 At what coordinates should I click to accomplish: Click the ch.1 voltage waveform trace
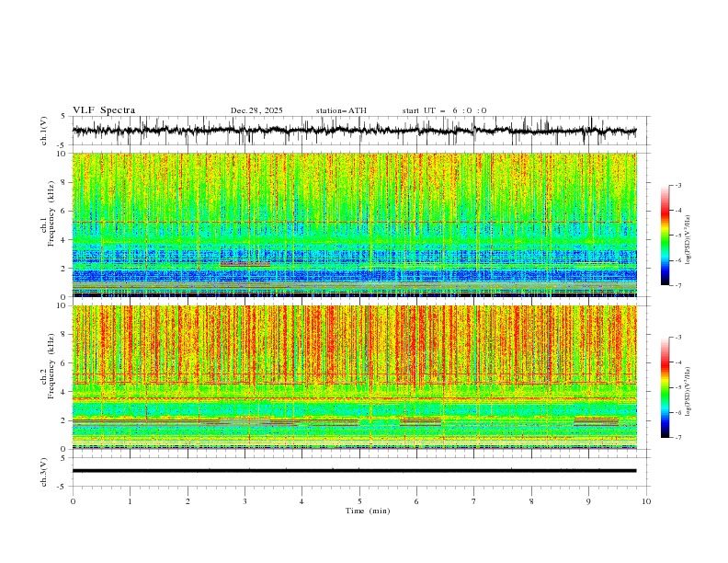[354, 131]
